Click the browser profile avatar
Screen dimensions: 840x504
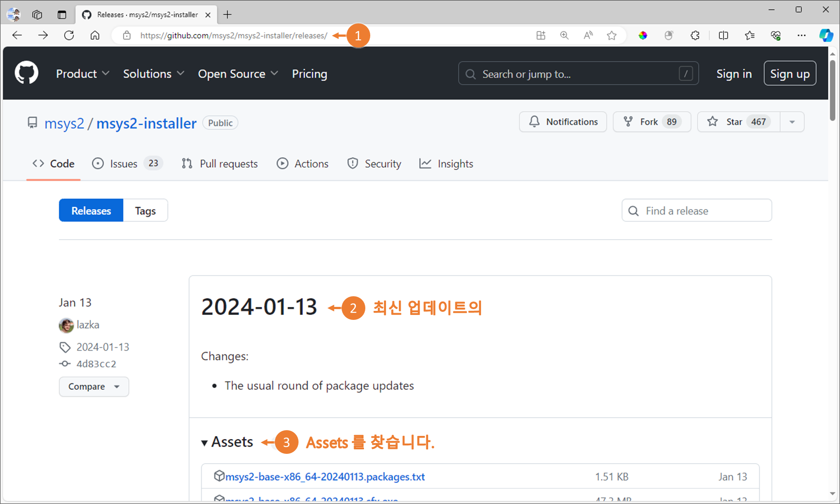13,15
